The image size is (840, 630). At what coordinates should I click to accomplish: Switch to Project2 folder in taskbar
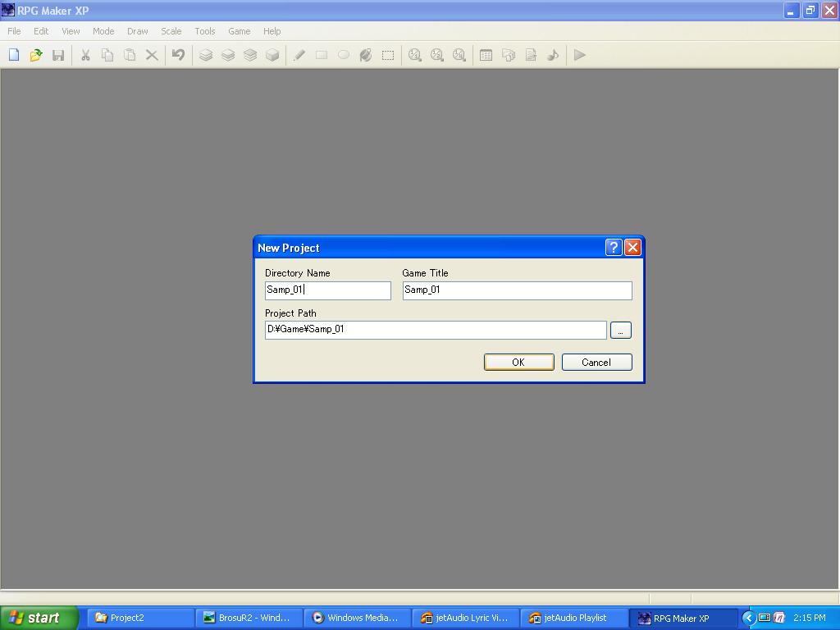[x=139, y=618]
